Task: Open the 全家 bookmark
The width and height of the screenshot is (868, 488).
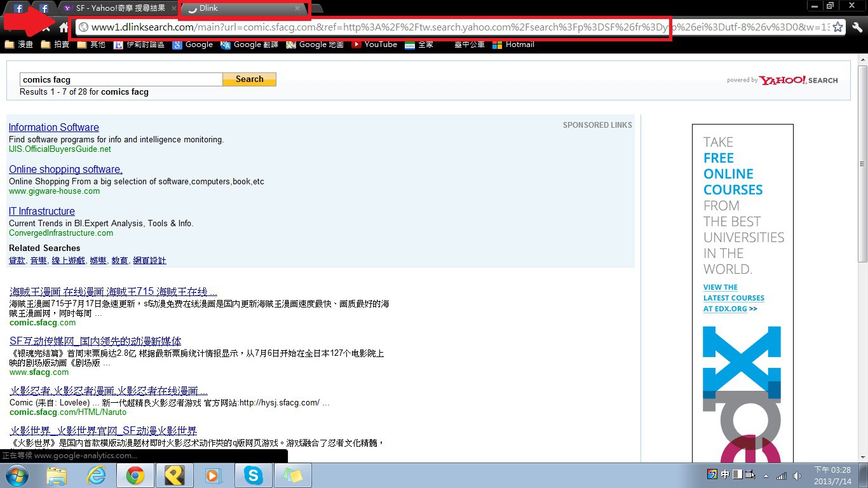Action: pos(419,44)
